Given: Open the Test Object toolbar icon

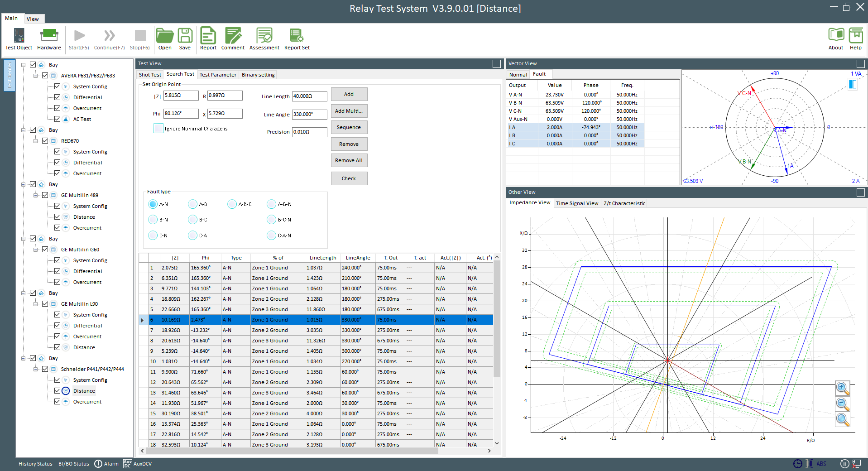Looking at the screenshot, I should pyautogui.click(x=19, y=36).
